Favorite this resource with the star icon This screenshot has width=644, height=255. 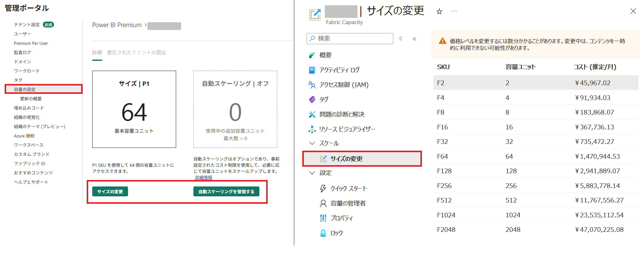[439, 12]
